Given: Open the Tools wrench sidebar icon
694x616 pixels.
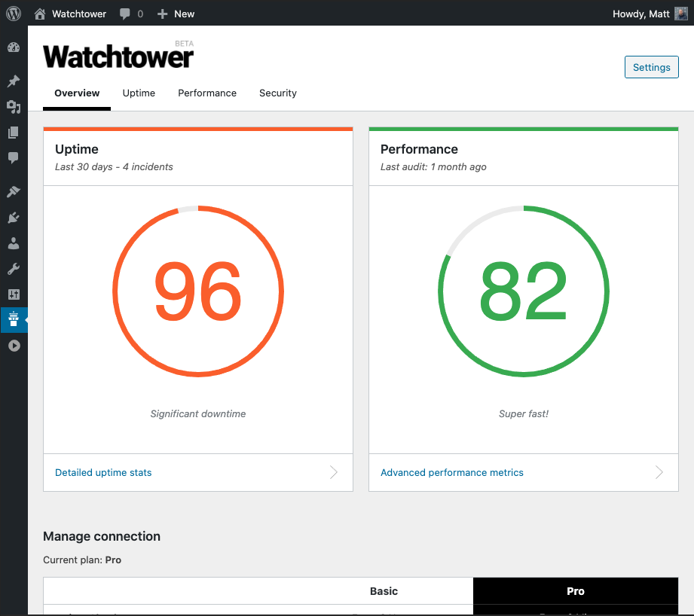Looking at the screenshot, I should tap(14, 268).
